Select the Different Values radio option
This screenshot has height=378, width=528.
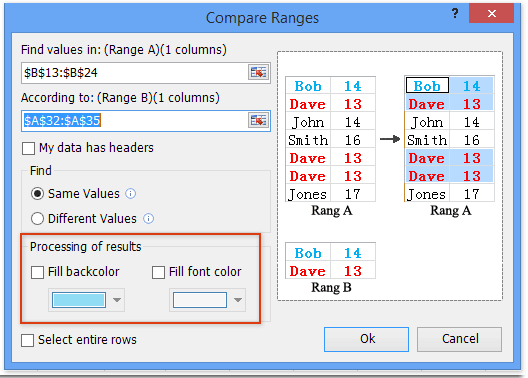click(x=37, y=219)
